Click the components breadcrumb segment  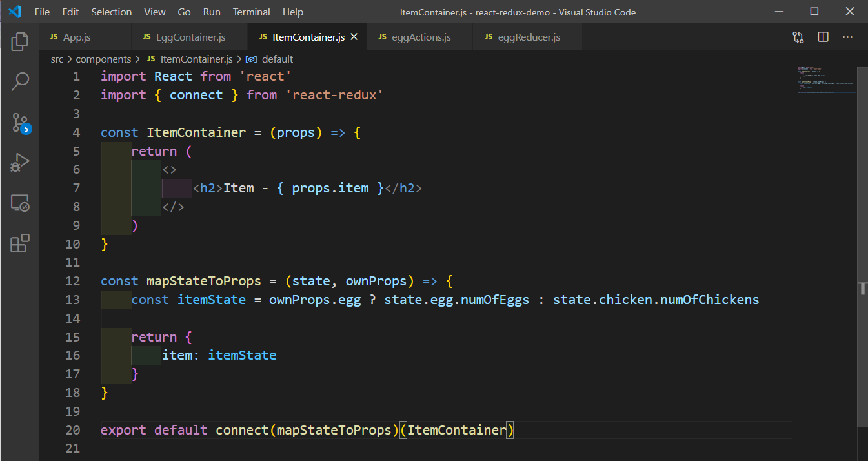pyautogui.click(x=103, y=59)
